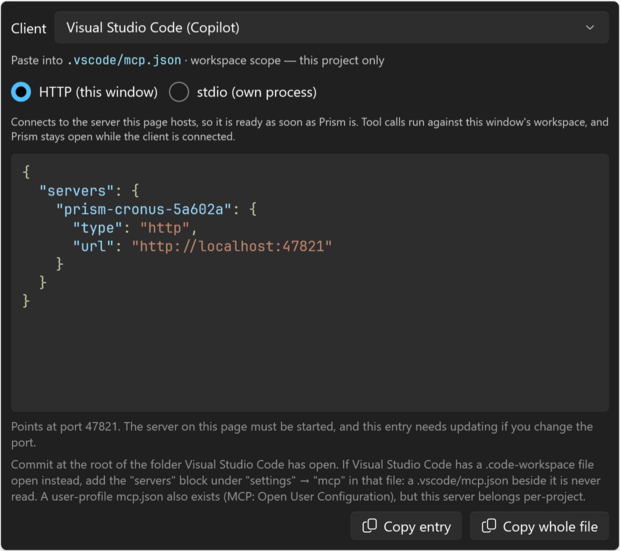Click the "http://localhost:47821" URL value
Screen dimensions: 620x551
pyautogui.click(x=232, y=246)
